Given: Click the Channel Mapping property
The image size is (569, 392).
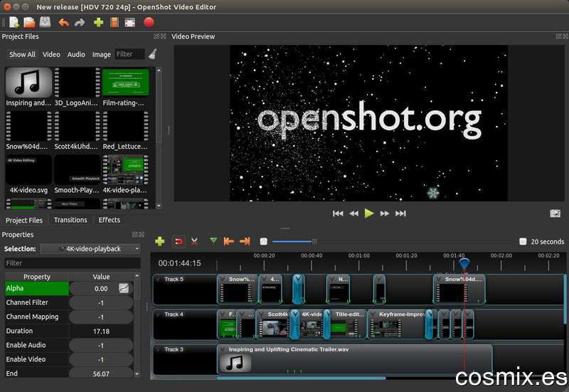Looking at the screenshot, I should pyautogui.click(x=32, y=317).
